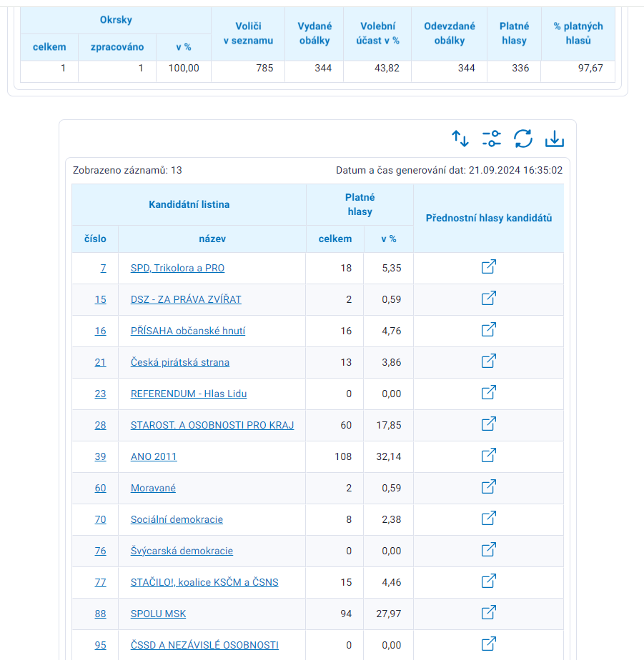Click candidate list number 70 link
This screenshot has width=644, height=660.
tap(100, 519)
